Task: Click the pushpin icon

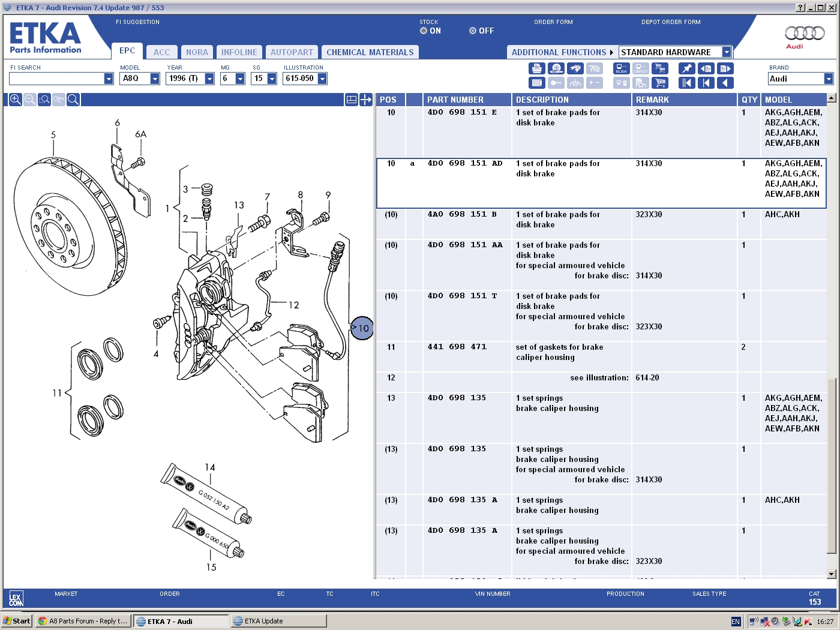Action: [687, 68]
